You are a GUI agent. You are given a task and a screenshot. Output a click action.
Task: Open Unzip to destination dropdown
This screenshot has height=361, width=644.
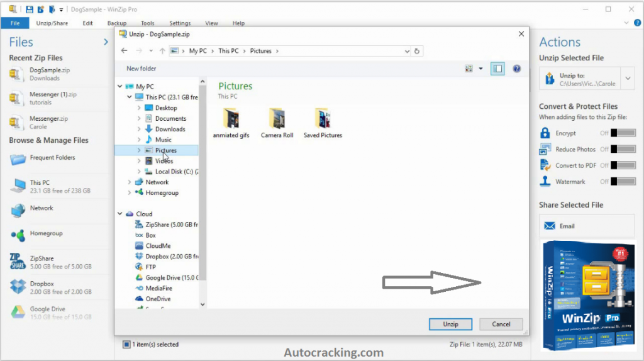[628, 78]
